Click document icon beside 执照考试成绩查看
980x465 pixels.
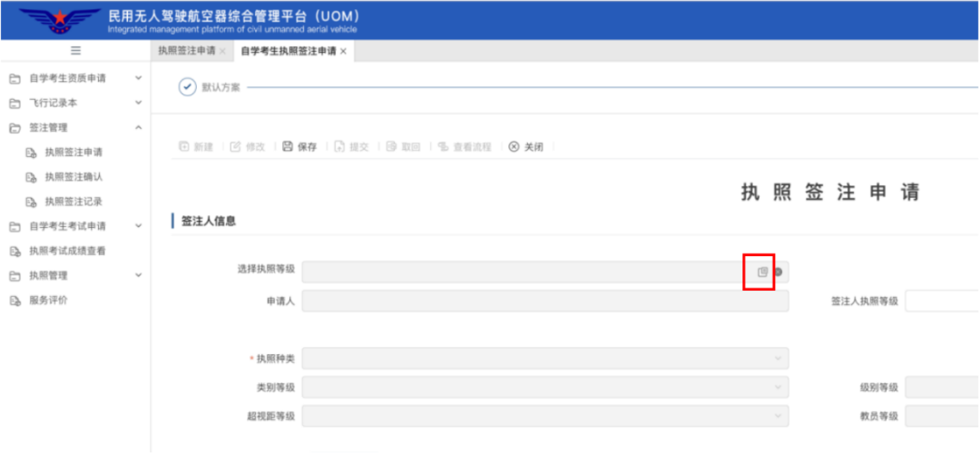(15, 252)
